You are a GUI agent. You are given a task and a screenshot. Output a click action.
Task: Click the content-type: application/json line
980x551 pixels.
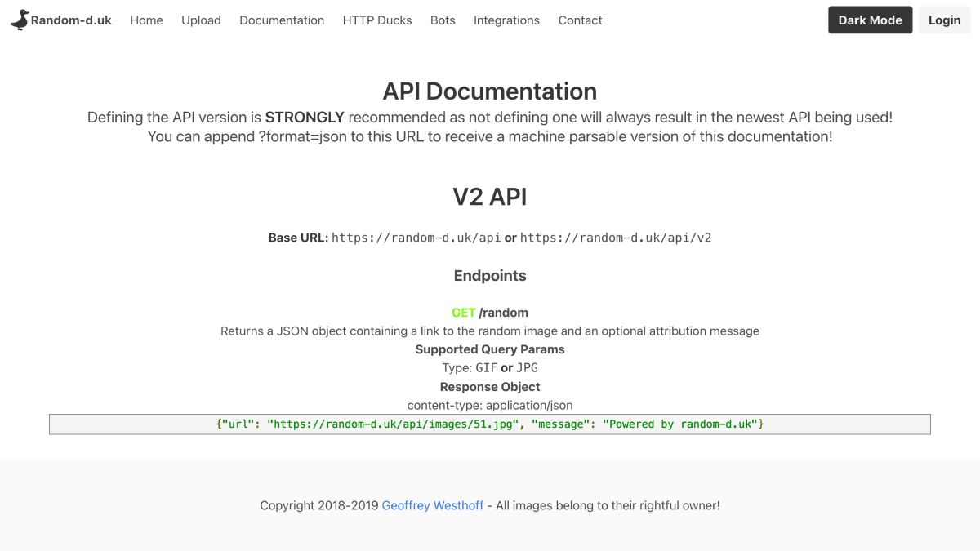tap(490, 405)
